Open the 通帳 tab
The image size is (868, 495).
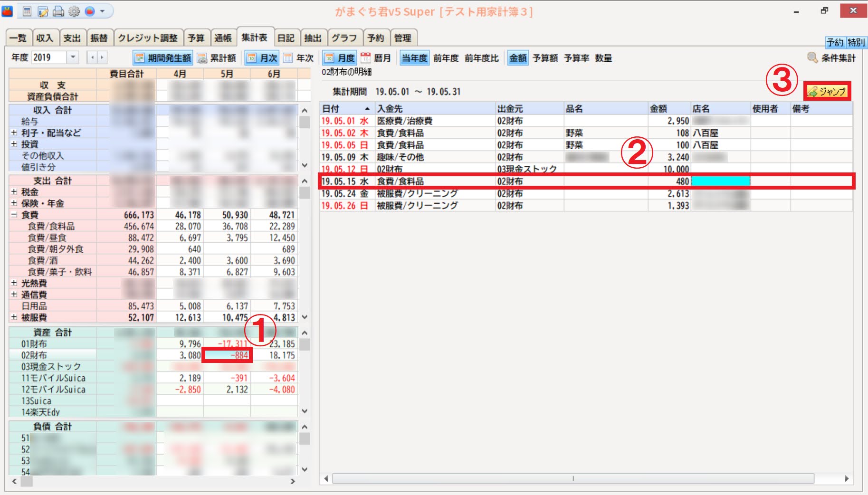(223, 38)
